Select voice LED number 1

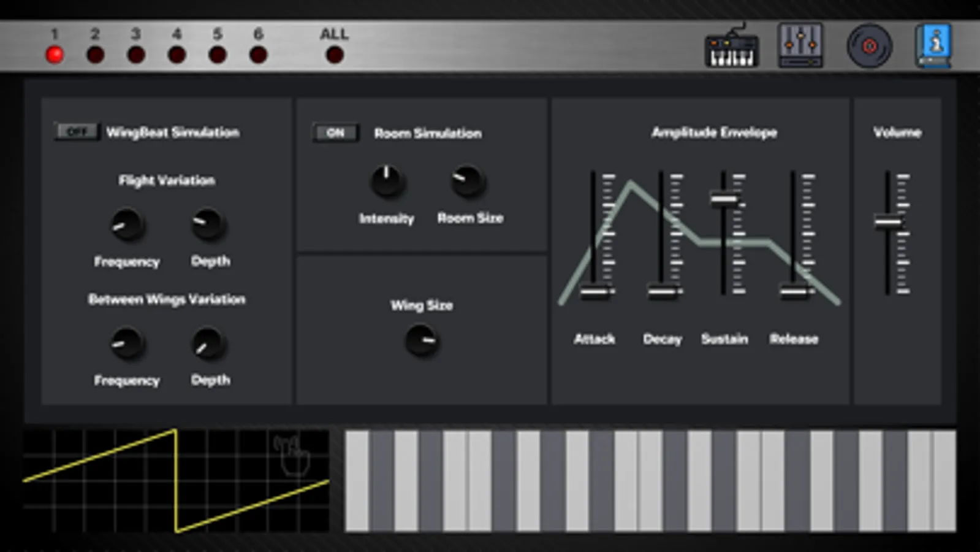click(55, 55)
